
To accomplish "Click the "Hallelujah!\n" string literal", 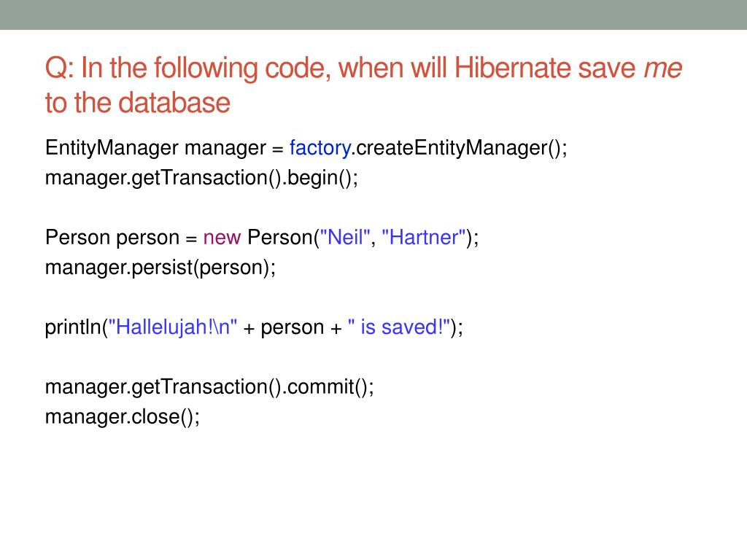I will 173,327.
